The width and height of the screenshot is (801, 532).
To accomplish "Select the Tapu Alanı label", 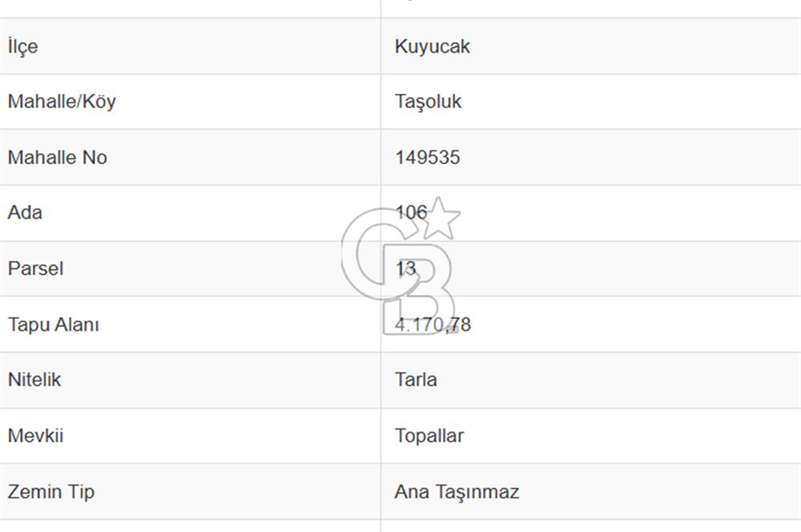I will 54,324.
